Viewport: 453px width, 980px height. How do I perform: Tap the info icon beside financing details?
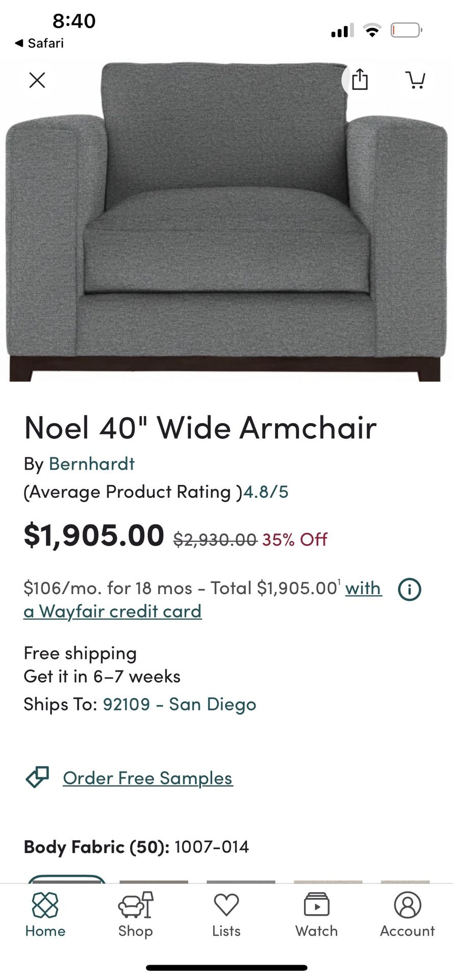click(409, 589)
